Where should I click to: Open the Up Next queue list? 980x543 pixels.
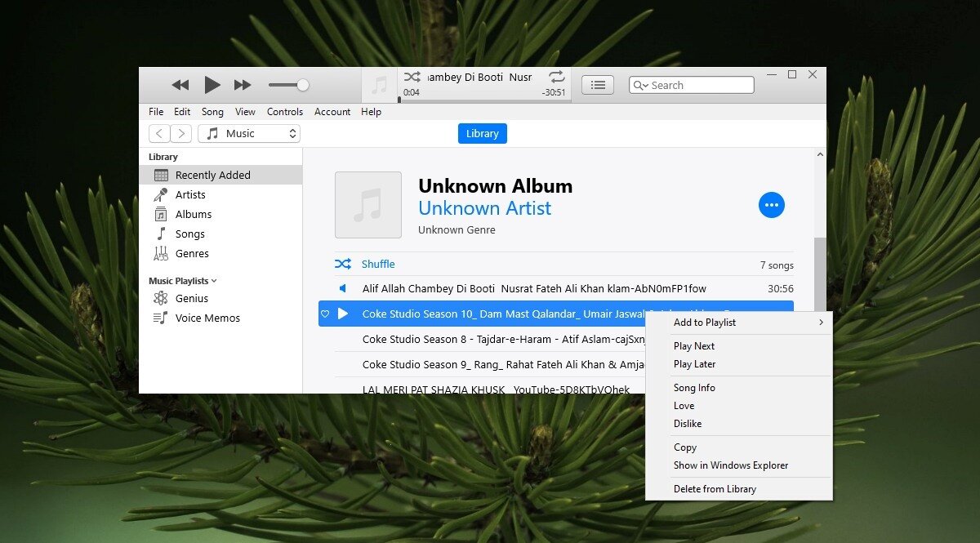[597, 84]
